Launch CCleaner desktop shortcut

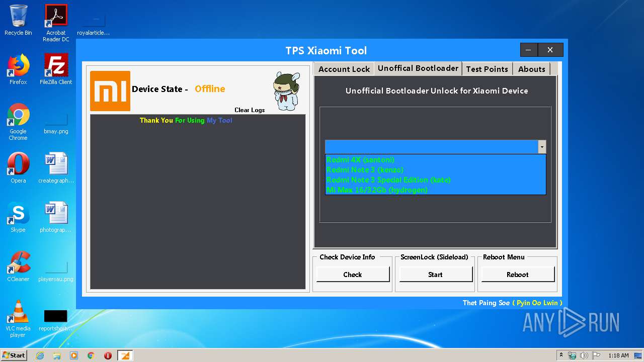[x=18, y=266]
